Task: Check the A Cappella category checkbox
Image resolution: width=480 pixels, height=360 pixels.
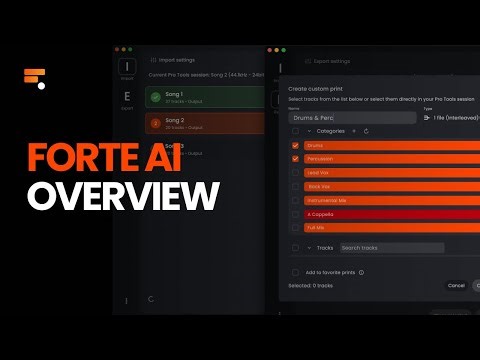Action: click(295, 214)
